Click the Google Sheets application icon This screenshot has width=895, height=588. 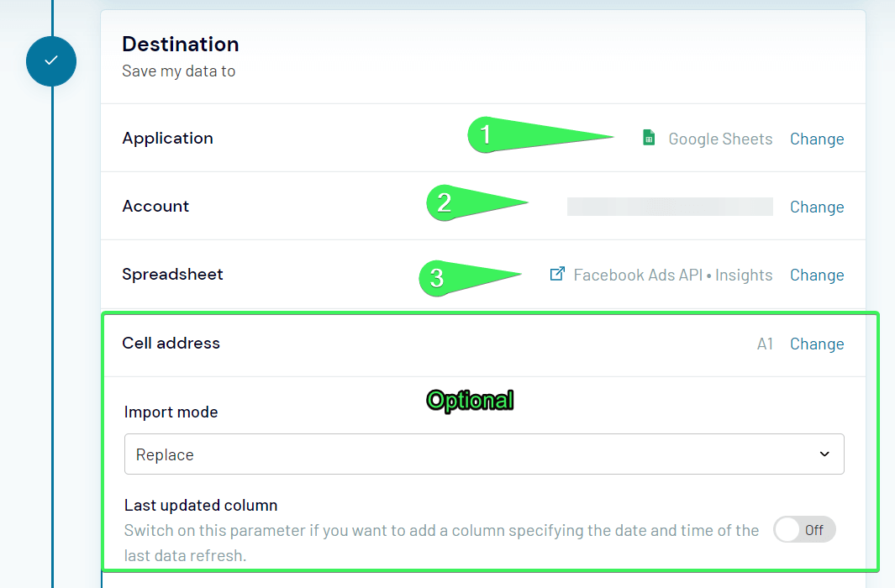click(x=647, y=138)
